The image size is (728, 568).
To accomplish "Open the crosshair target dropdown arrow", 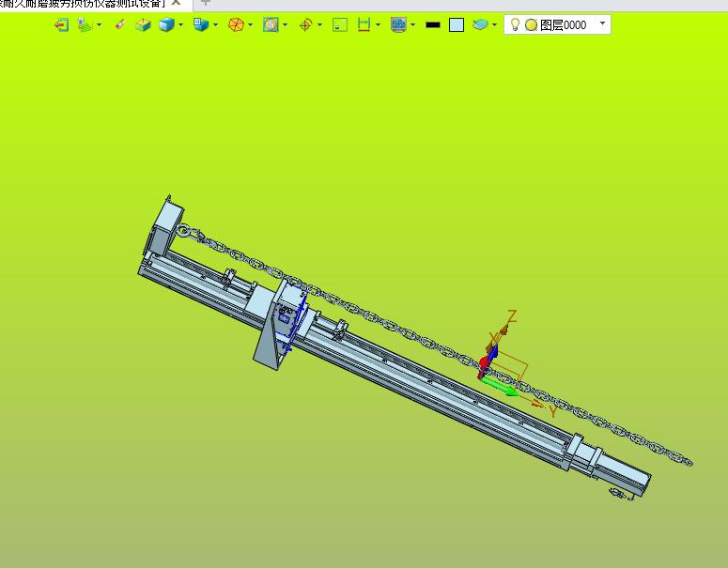I will (320, 25).
